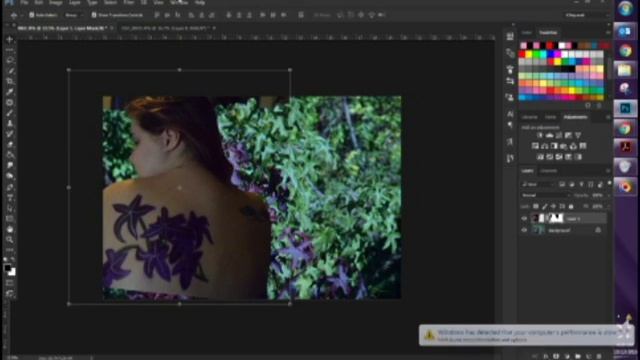The image size is (640, 360).
Task: Open the layer blend mode dropdown
Action: pos(545,195)
